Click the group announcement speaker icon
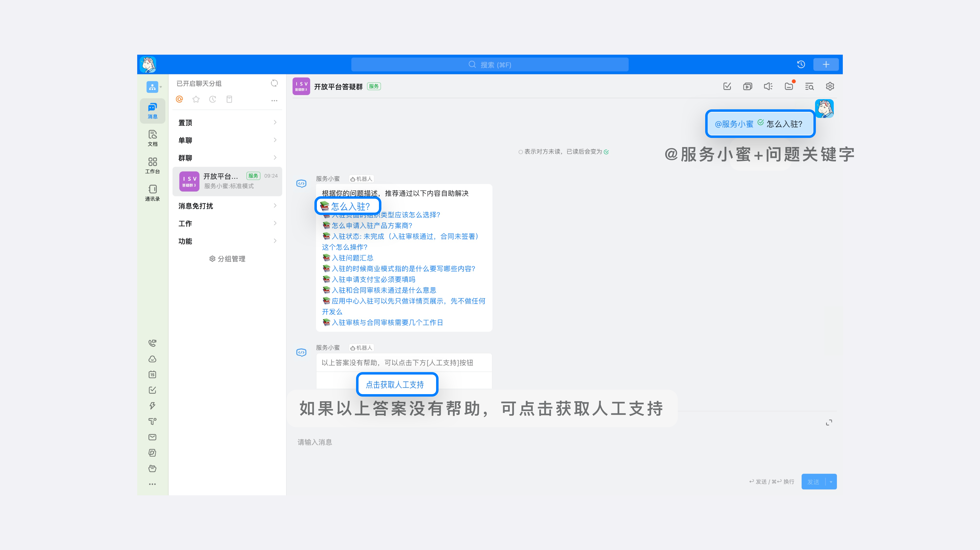Screen dimensions: 980x550 [768, 87]
